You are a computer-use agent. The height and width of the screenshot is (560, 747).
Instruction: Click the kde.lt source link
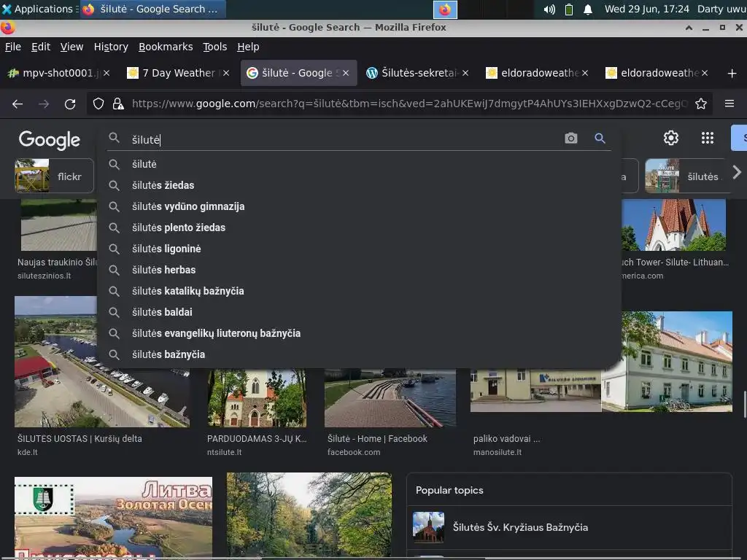coord(28,452)
